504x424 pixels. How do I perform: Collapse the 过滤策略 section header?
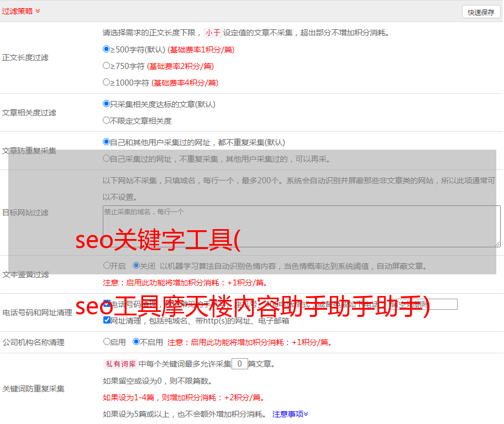click(x=21, y=11)
